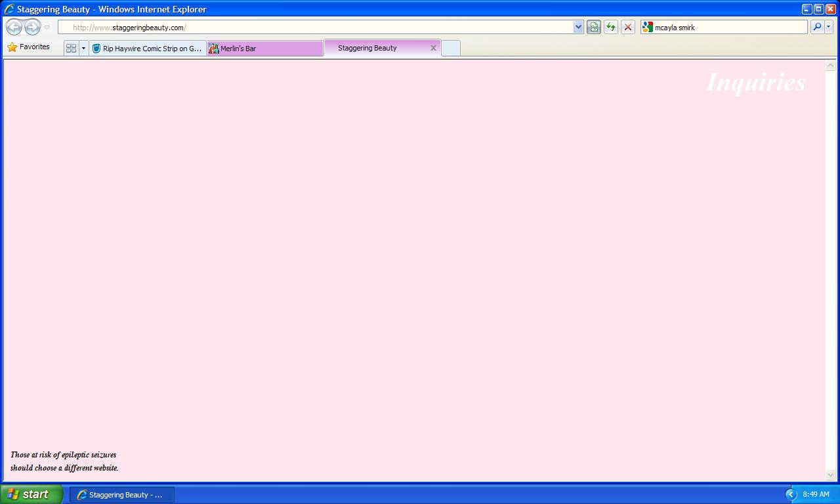840x504 pixels.
Task: Open the tab list dropdown arrow
Action: coord(83,48)
